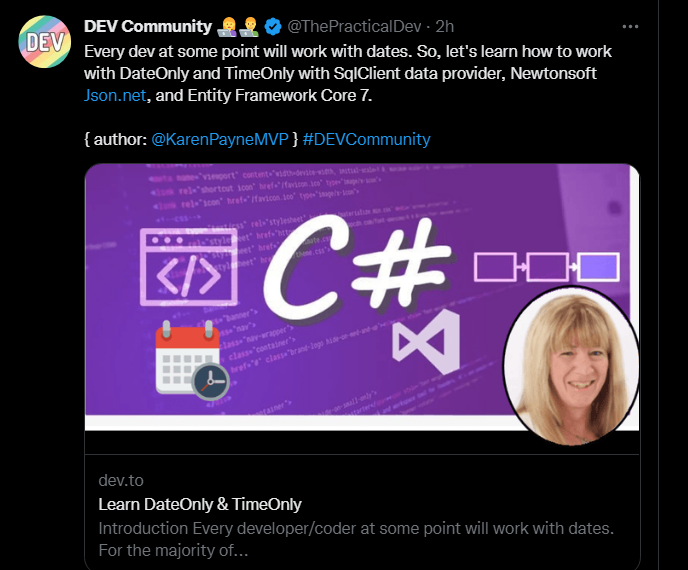The height and width of the screenshot is (570, 688).
Task: Click the 2h tweet timestamp
Action: pos(444,27)
